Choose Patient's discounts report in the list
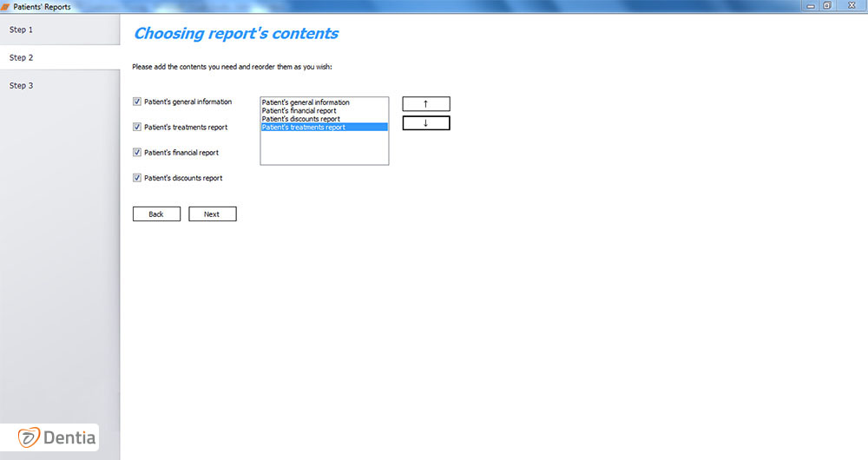 click(x=299, y=119)
